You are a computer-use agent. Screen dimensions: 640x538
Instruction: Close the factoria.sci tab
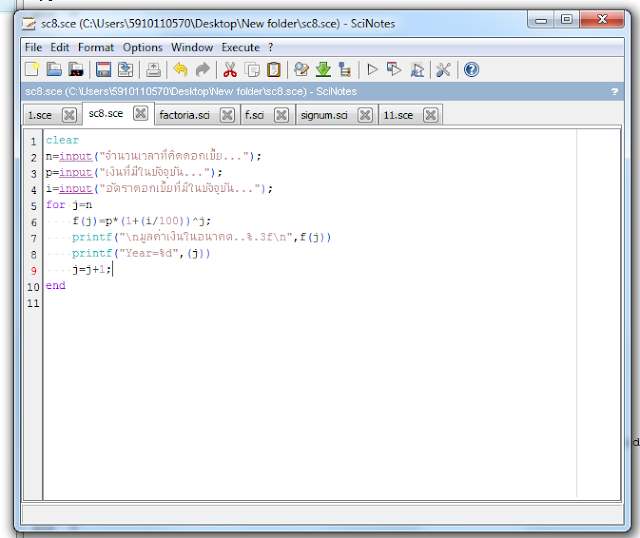pyautogui.click(x=227, y=115)
